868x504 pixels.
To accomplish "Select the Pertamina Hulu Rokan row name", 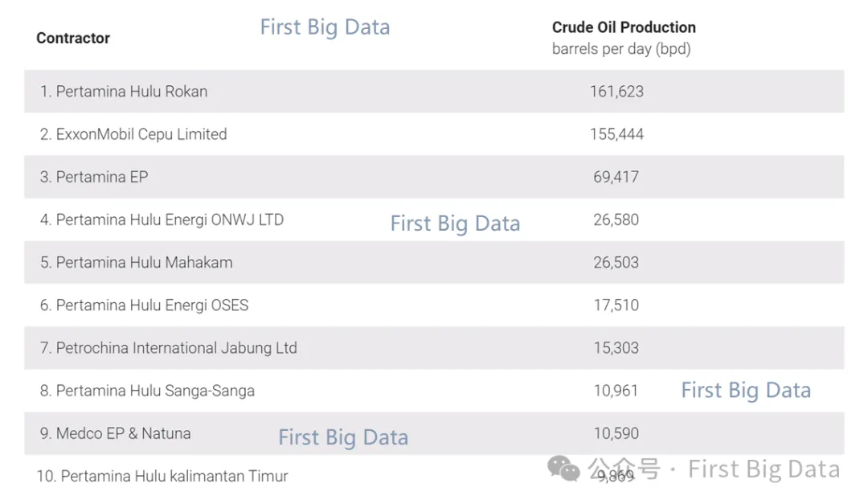I will click(124, 92).
